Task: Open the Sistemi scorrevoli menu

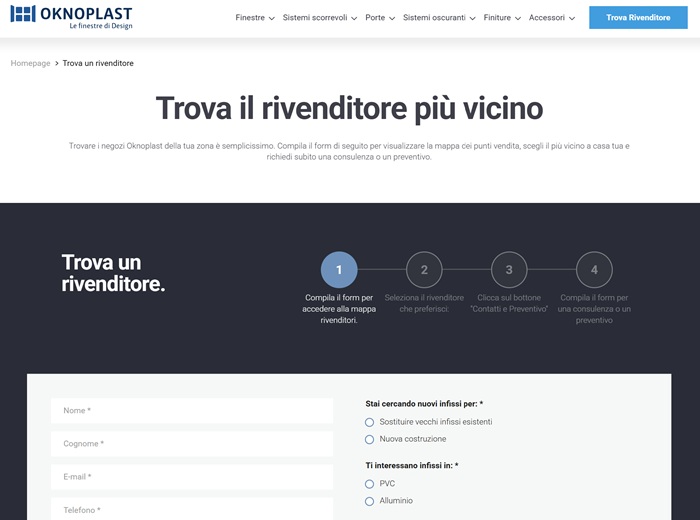Action: click(315, 18)
